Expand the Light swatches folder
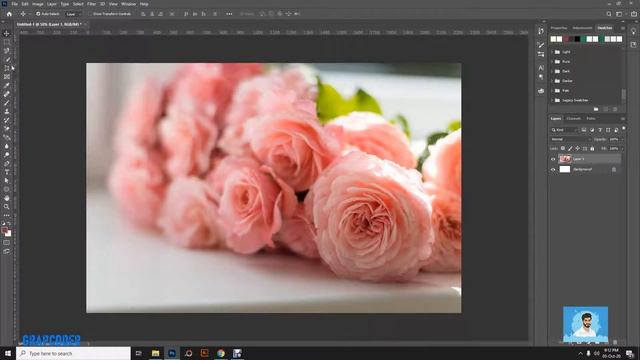640x360 pixels. coord(552,52)
